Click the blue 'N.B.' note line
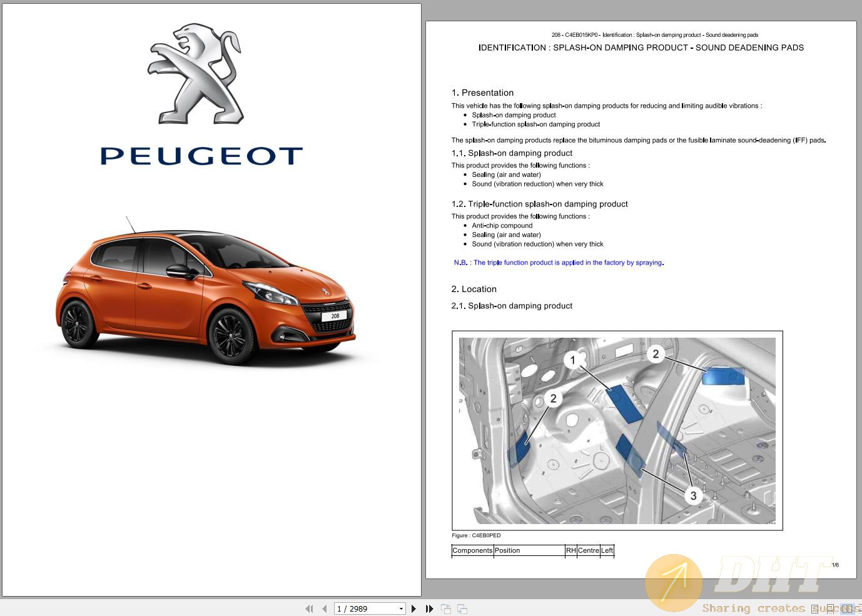862x616 pixels. click(559, 263)
